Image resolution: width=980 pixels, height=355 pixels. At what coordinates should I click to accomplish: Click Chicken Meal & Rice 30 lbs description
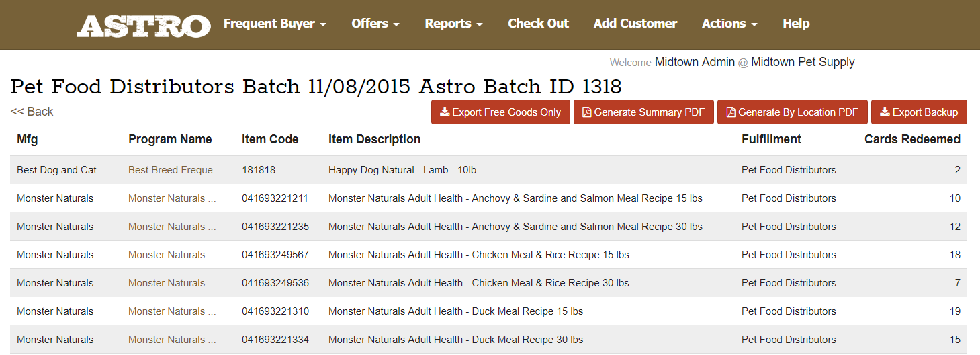[x=479, y=283]
